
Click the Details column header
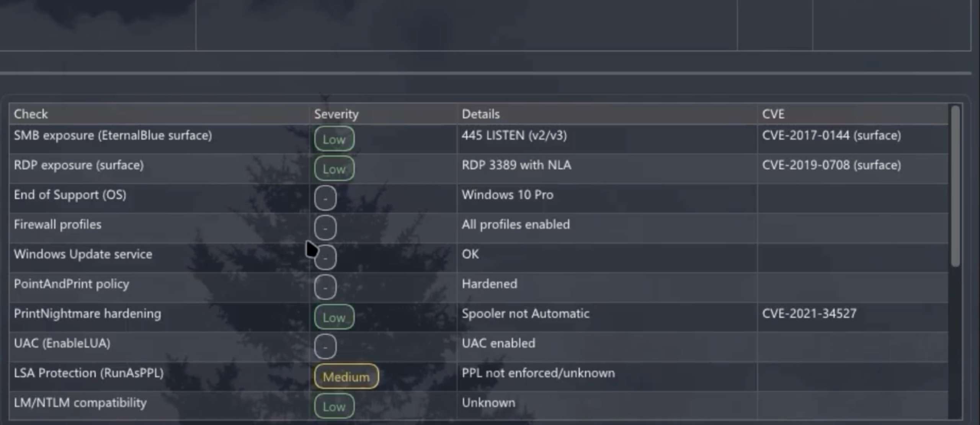tap(480, 114)
